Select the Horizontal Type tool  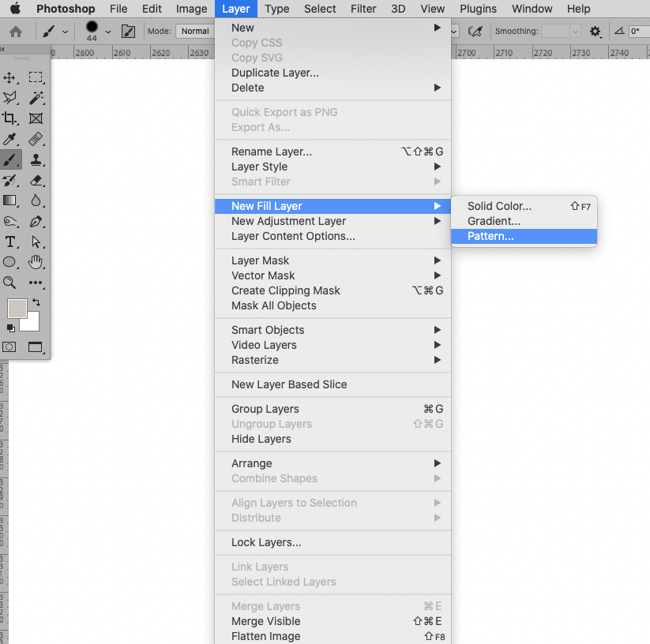(x=10, y=241)
